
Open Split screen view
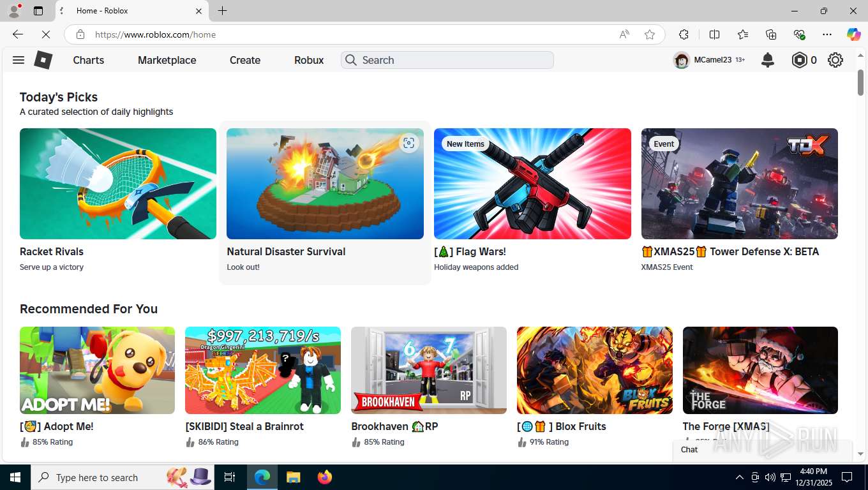pos(714,34)
